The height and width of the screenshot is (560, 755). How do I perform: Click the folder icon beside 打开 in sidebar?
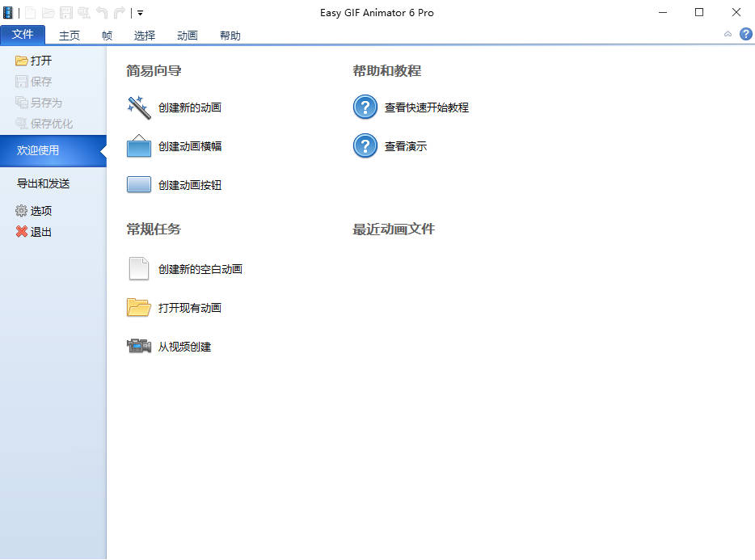click(x=21, y=61)
